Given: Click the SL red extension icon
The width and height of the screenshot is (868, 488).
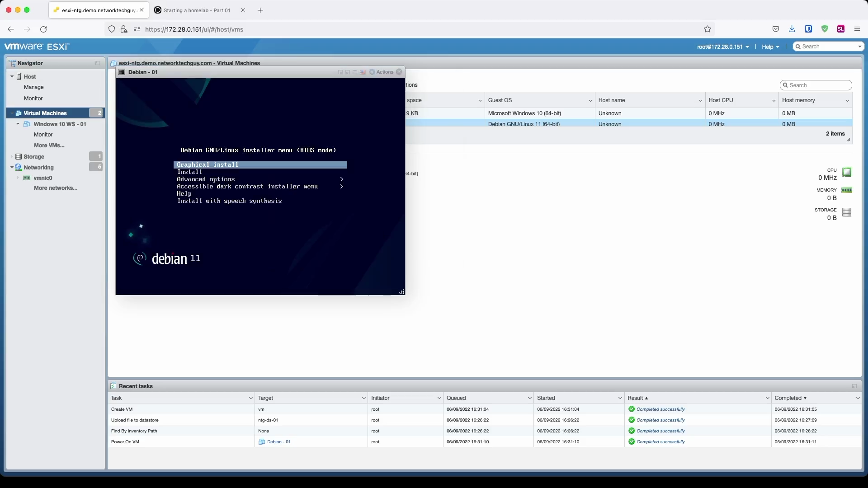Looking at the screenshot, I should pyautogui.click(x=841, y=29).
